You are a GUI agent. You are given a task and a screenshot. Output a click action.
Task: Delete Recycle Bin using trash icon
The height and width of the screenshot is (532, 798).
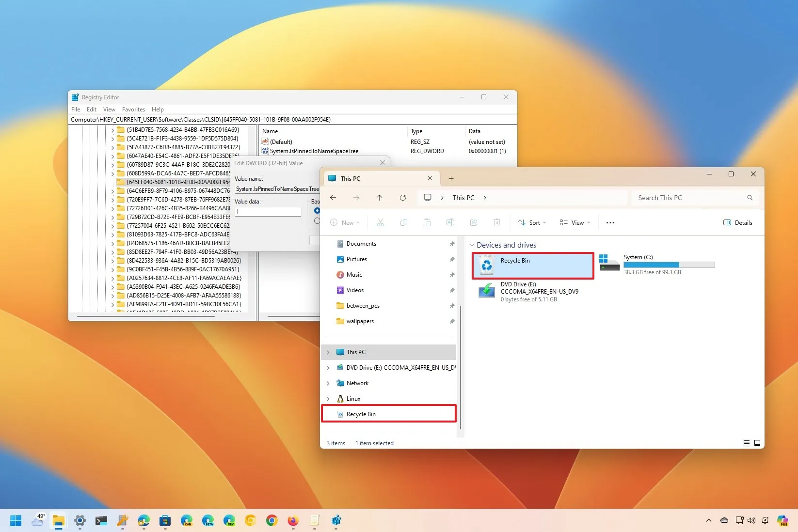pyautogui.click(x=497, y=222)
